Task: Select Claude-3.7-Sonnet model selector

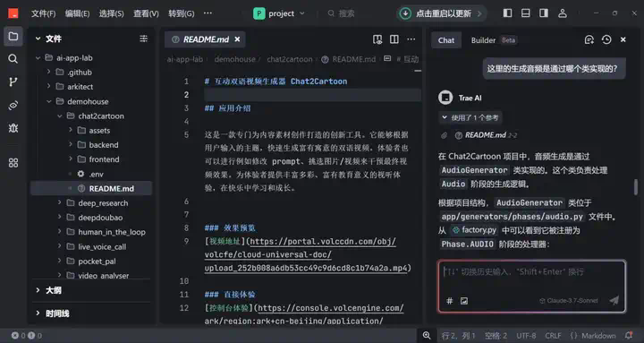Action: (569, 301)
